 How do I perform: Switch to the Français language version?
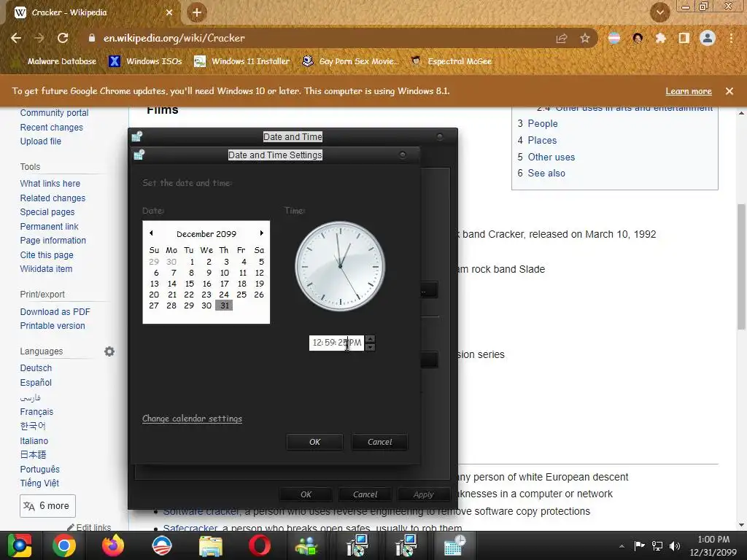pos(36,411)
